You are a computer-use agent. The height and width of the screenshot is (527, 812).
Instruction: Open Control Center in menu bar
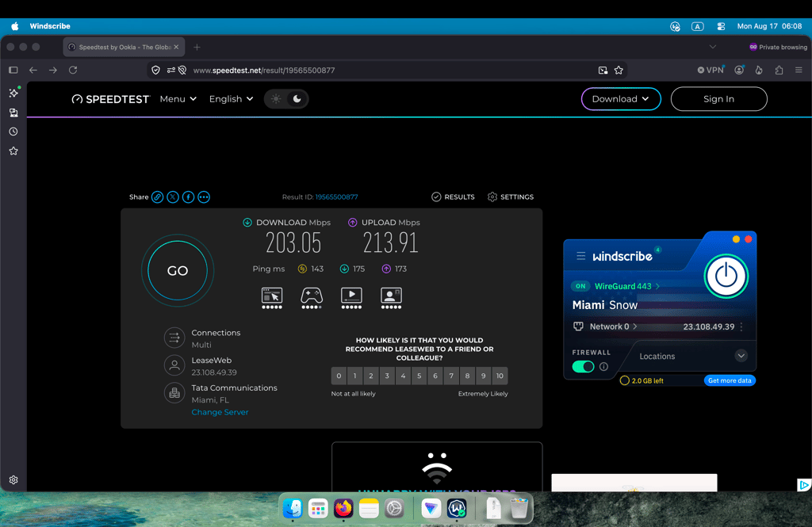pos(721,26)
